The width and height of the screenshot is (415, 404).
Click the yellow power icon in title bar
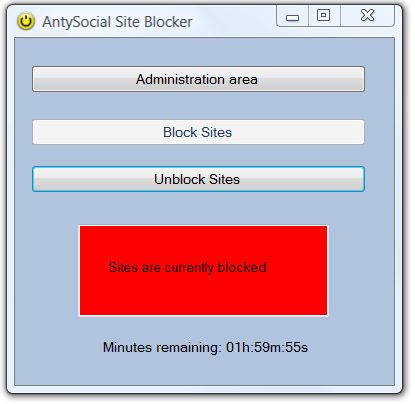pos(26,21)
